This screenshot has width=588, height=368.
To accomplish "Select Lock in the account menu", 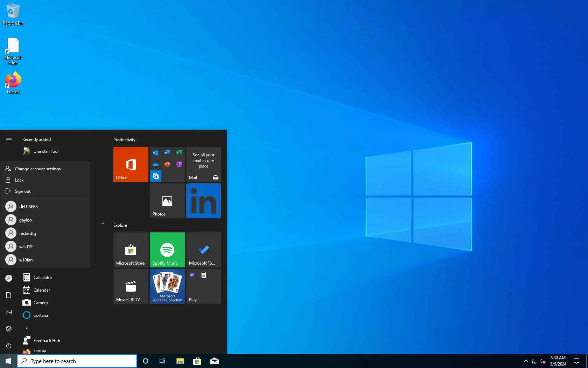I will coord(45,180).
